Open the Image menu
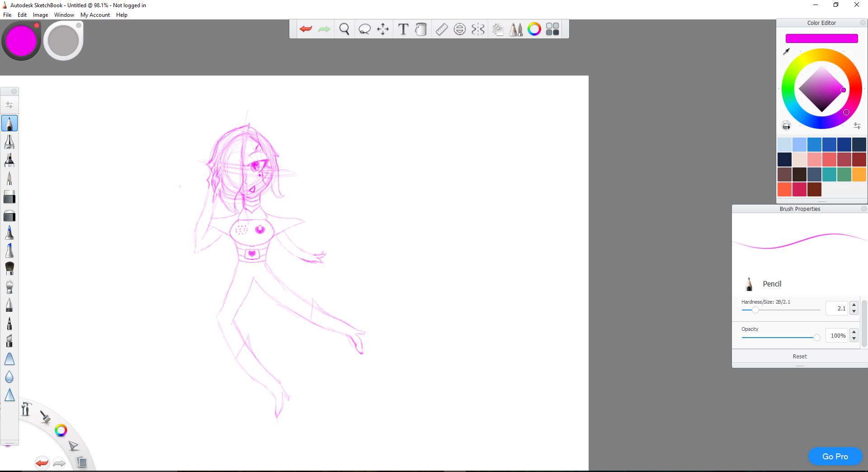Viewport: 868px width, 472px height. tap(40, 15)
